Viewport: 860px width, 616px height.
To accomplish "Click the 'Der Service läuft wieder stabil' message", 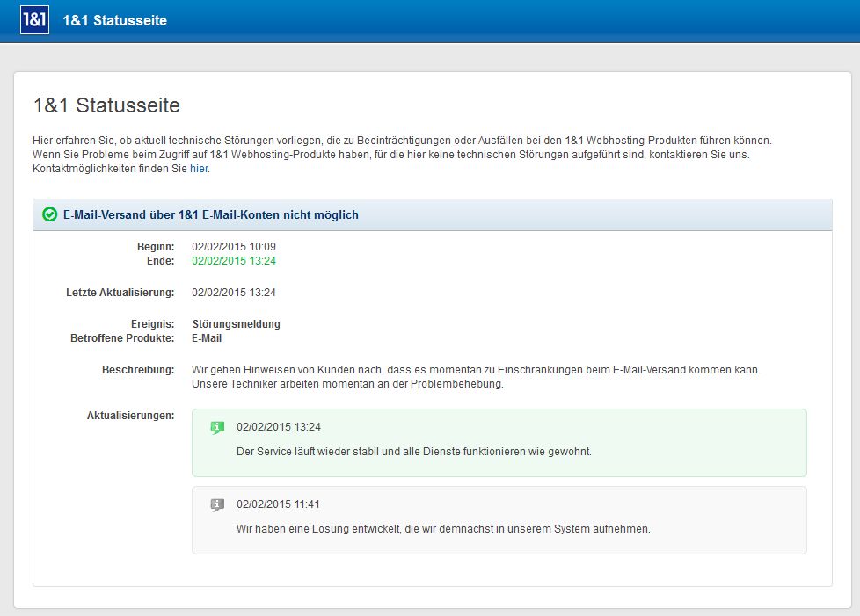I will coord(414,452).
